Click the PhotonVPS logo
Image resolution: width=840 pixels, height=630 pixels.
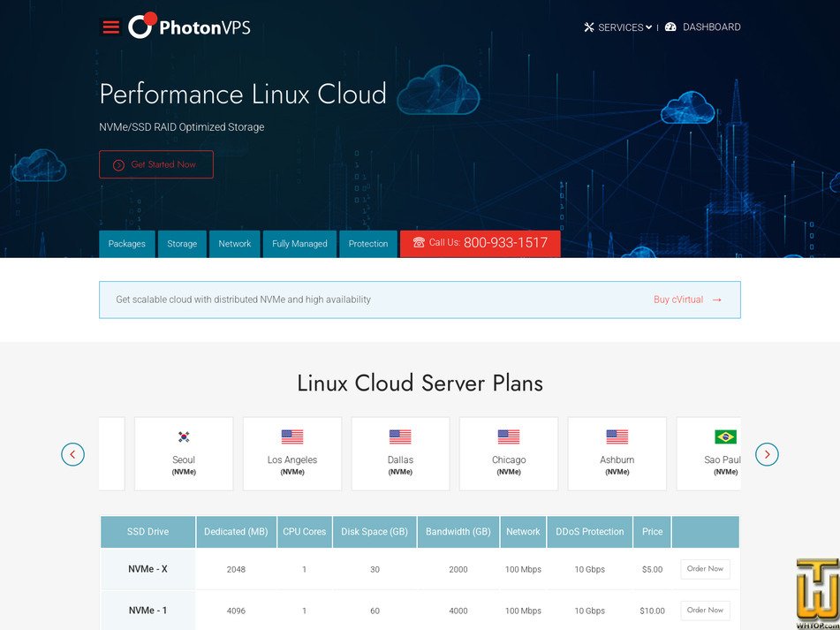pos(189,27)
